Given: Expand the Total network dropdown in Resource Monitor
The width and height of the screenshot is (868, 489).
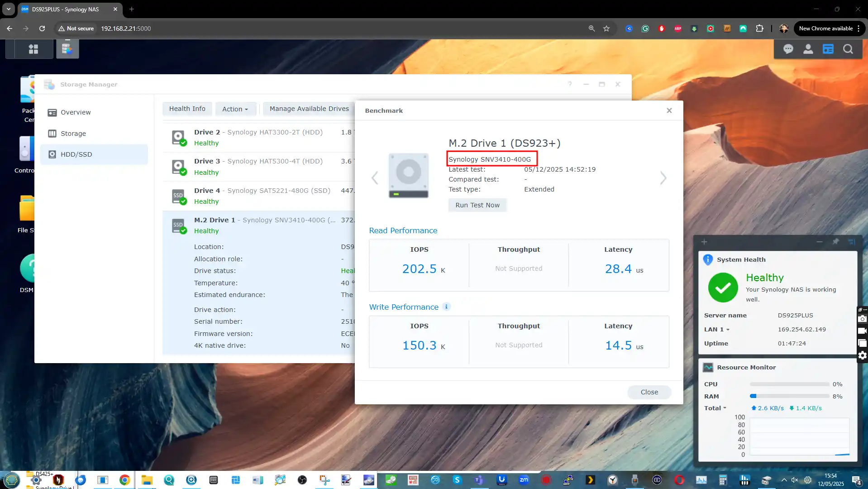Looking at the screenshot, I should point(725,408).
